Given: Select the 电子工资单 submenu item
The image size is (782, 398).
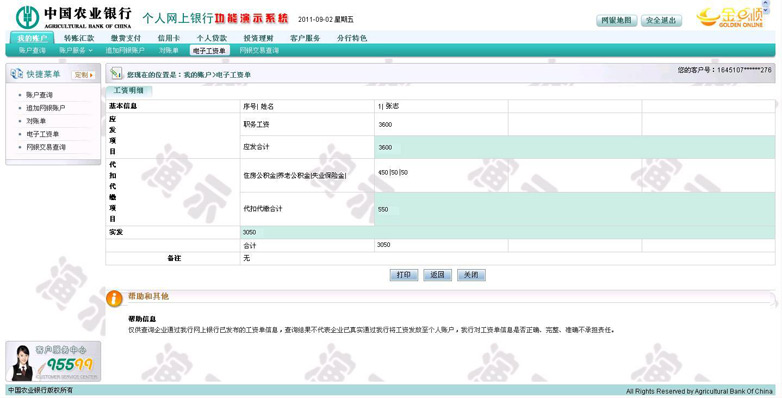Looking at the screenshot, I should [x=209, y=50].
